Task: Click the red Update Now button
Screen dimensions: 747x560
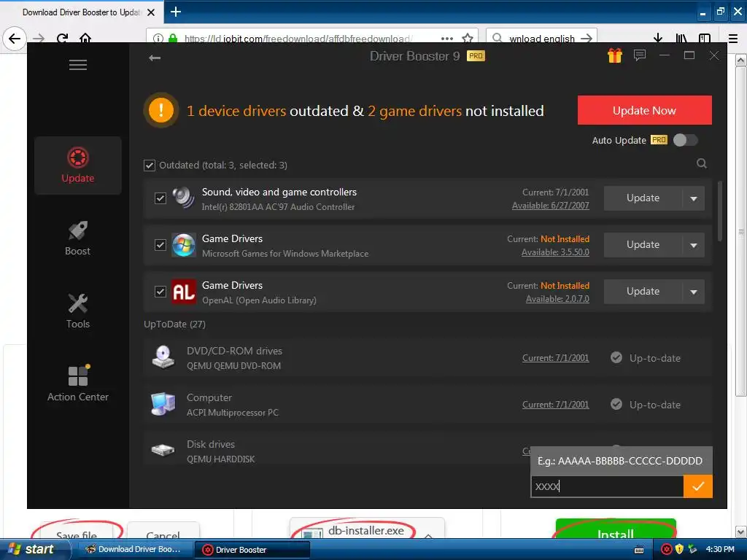Action: pyautogui.click(x=645, y=110)
